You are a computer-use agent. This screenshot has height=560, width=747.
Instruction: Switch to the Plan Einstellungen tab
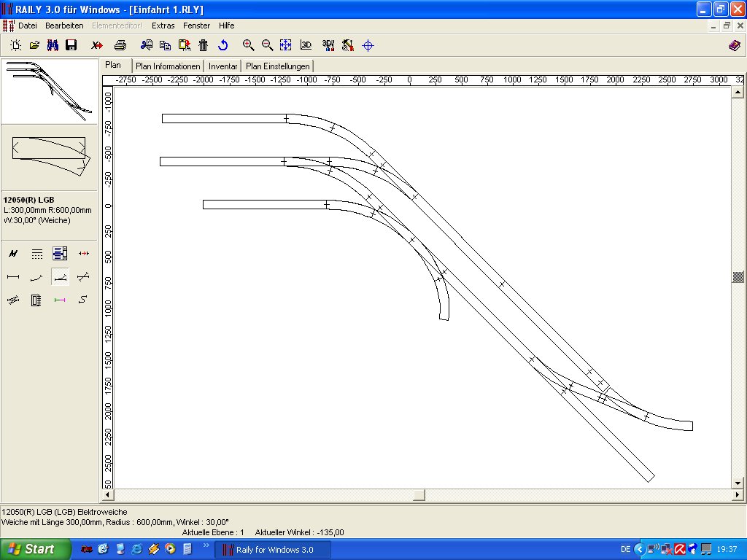(278, 66)
